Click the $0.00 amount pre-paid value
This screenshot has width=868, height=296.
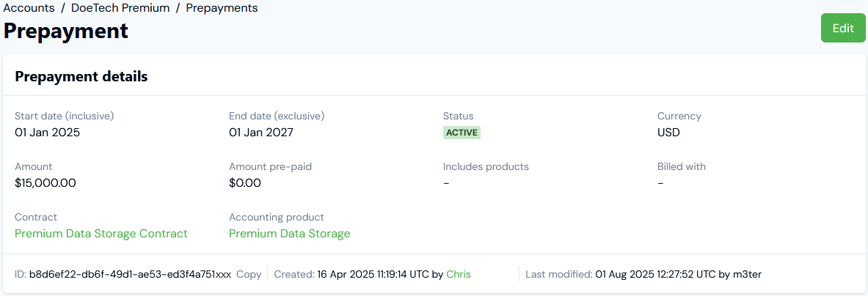[245, 183]
